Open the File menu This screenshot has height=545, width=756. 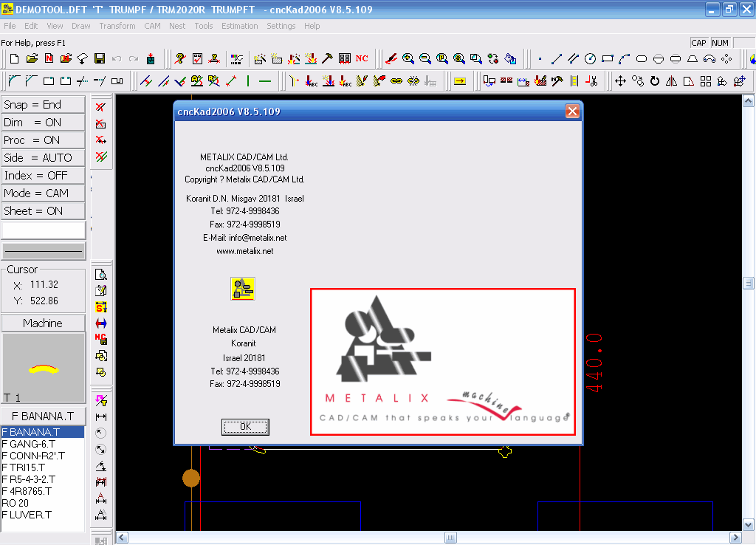[10, 26]
